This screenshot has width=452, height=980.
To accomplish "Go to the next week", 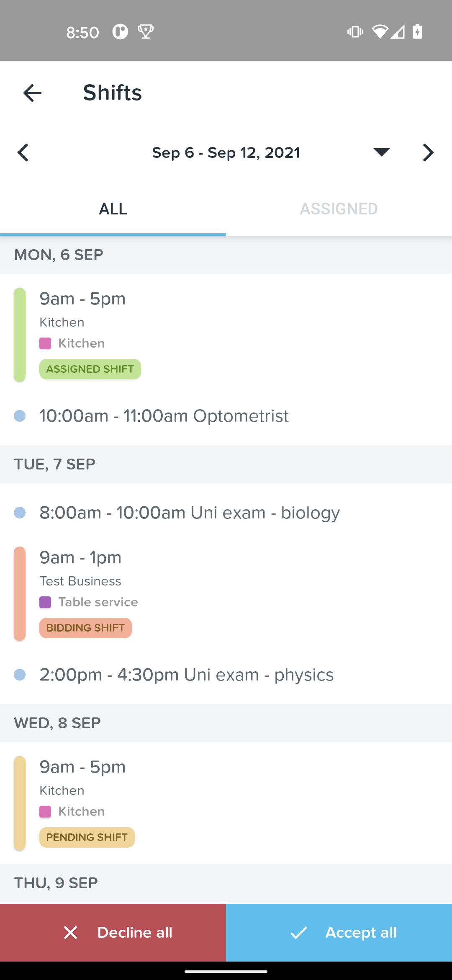I will 428,152.
